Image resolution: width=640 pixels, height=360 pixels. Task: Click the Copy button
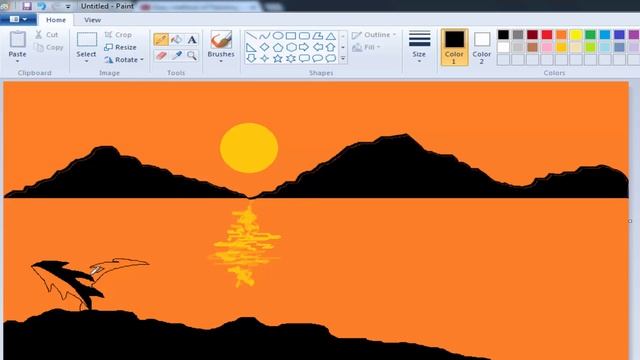[49, 47]
